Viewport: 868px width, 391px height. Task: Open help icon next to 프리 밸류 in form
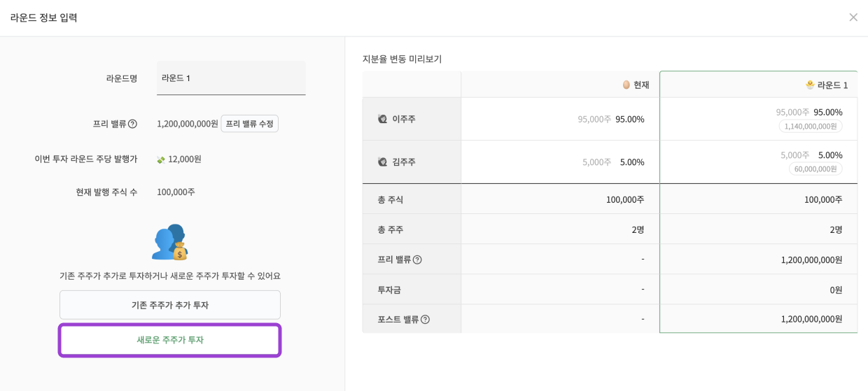click(132, 124)
